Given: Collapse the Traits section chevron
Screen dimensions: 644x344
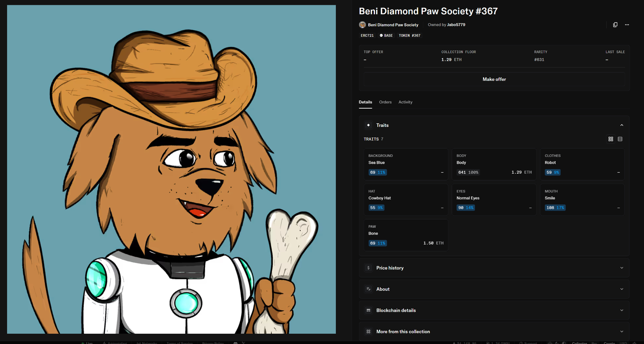Looking at the screenshot, I should click(x=622, y=125).
